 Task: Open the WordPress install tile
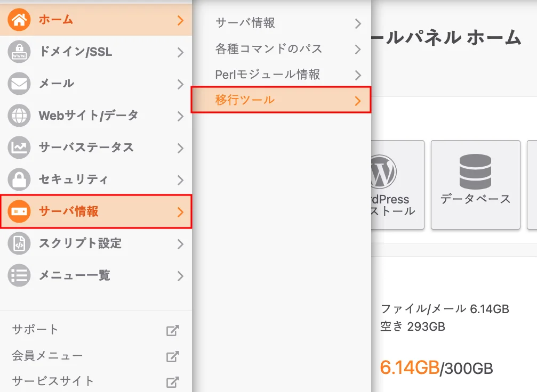(x=397, y=185)
